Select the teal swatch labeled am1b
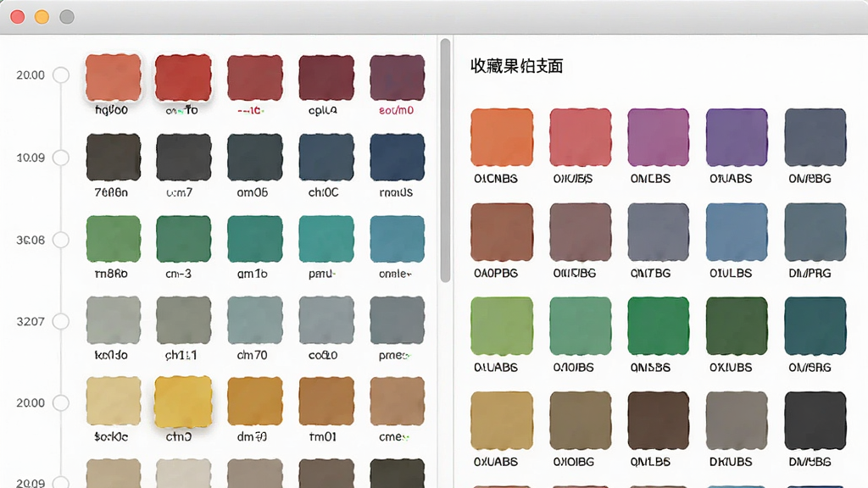868x488 pixels. [254, 239]
